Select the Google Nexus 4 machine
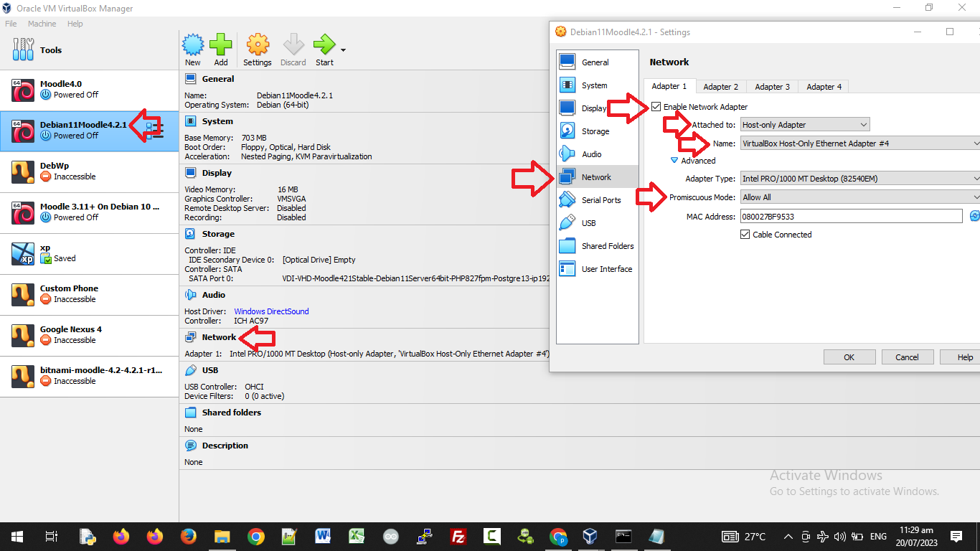 tap(89, 335)
